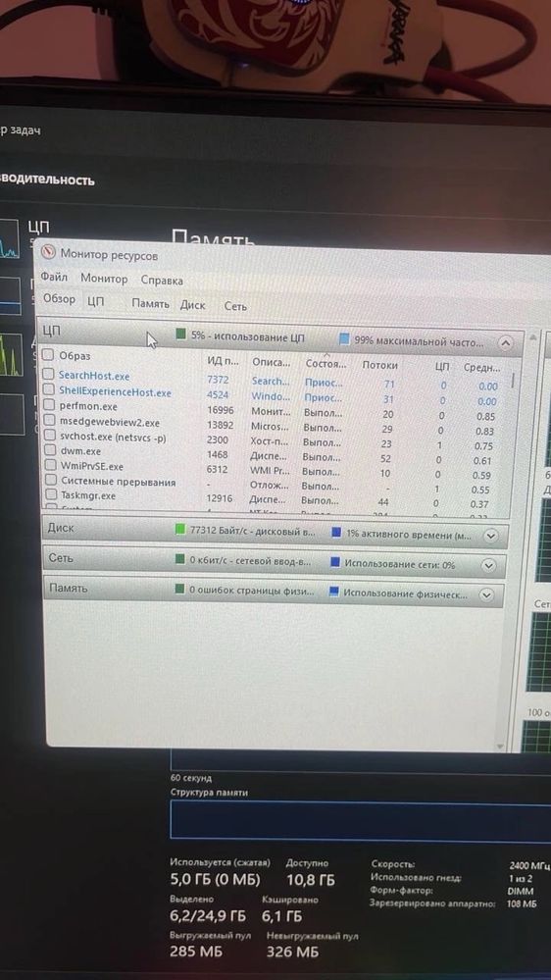The image size is (551, 980).
Task: Open the Файл menu
Action: (54, 277)
